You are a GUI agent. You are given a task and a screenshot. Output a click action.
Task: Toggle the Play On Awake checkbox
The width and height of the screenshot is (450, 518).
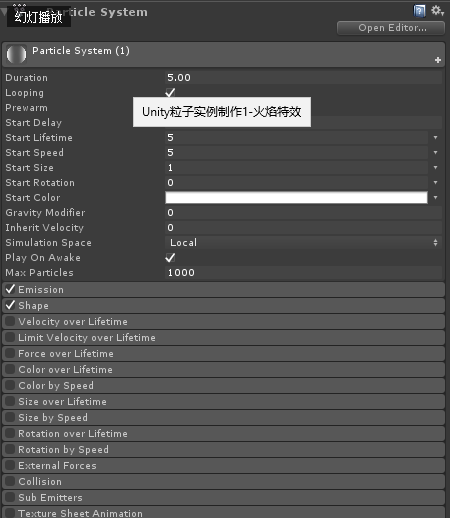[170, 258]
